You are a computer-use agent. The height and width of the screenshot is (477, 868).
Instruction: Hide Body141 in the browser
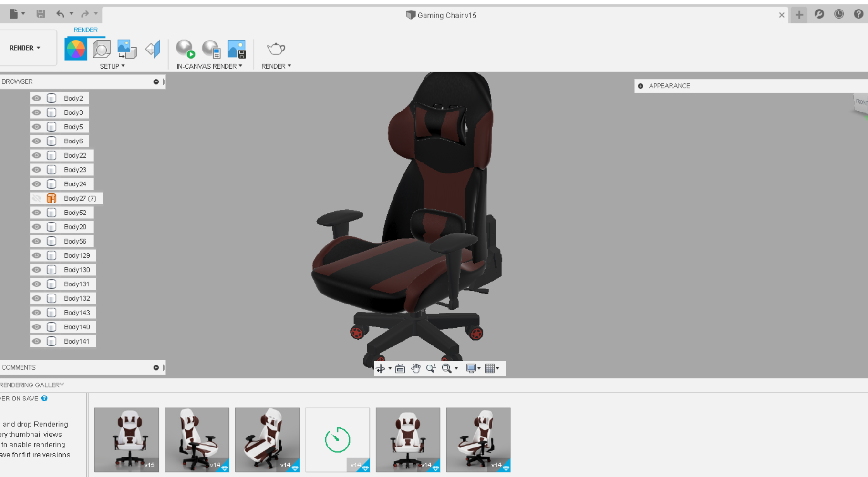click(37, 341)
